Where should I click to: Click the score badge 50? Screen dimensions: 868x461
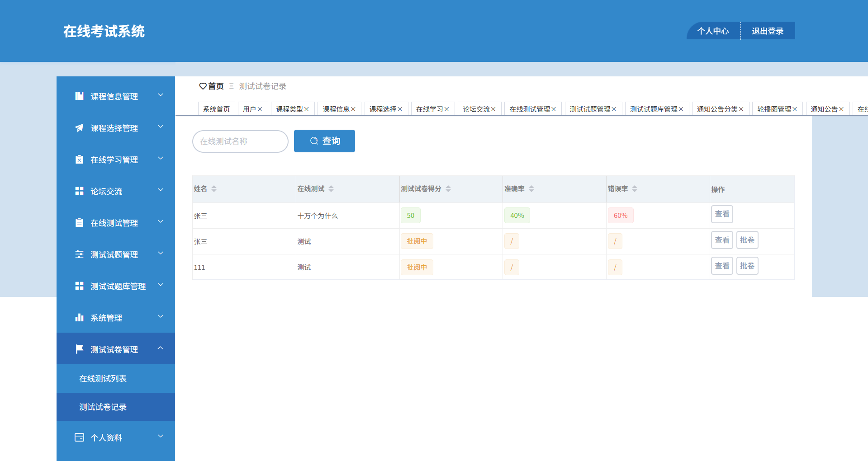pos(411,216)
